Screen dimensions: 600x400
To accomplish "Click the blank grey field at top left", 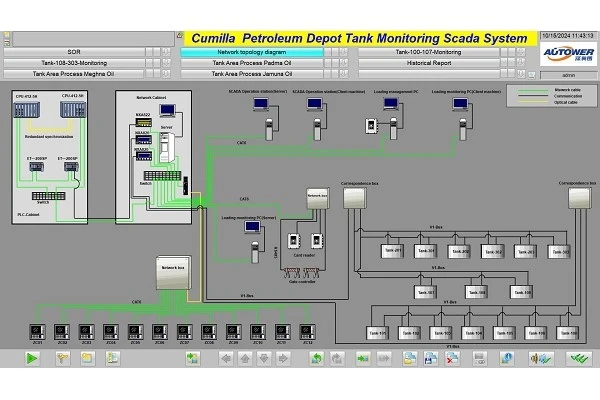I will click(x=94, y=39).
